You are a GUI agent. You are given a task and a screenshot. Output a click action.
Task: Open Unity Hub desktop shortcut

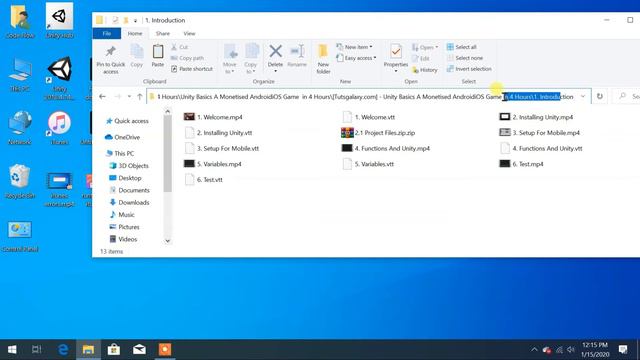tap(60, 21)
